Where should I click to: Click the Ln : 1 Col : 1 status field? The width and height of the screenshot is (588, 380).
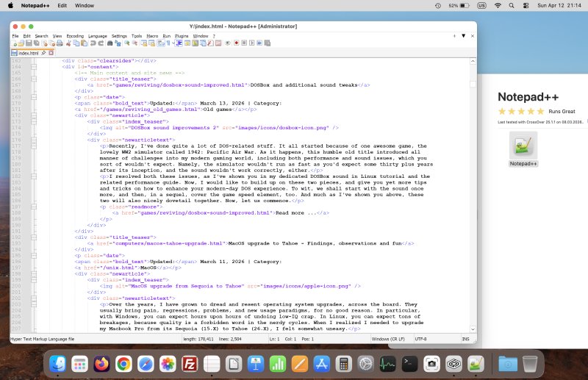(x=292, y=339)
